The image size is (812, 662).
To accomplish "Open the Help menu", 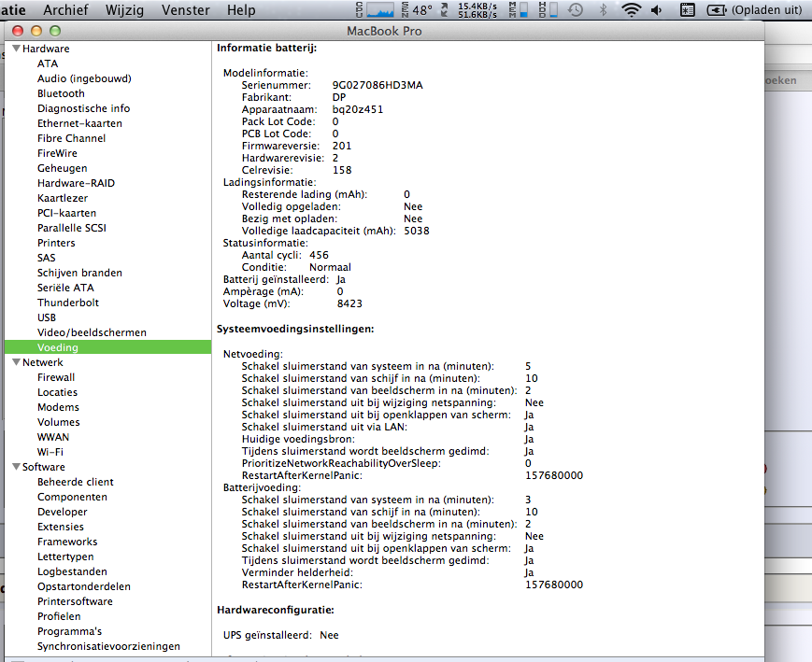I will point(241,10).
